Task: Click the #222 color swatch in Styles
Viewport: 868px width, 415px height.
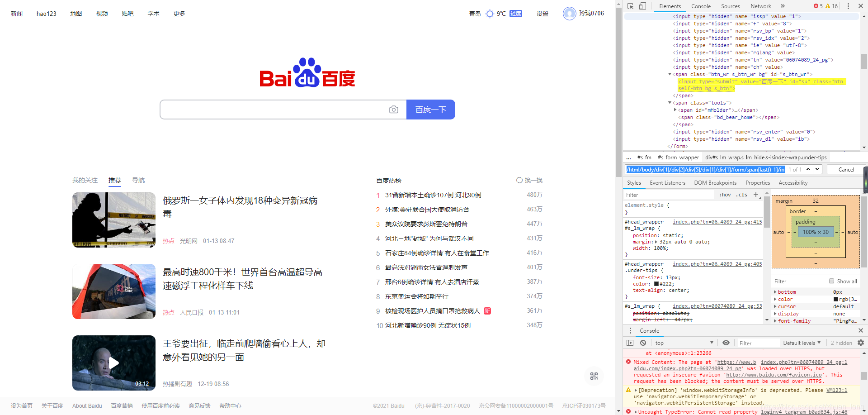Action: pyautogui.click(x=656, y=284)
